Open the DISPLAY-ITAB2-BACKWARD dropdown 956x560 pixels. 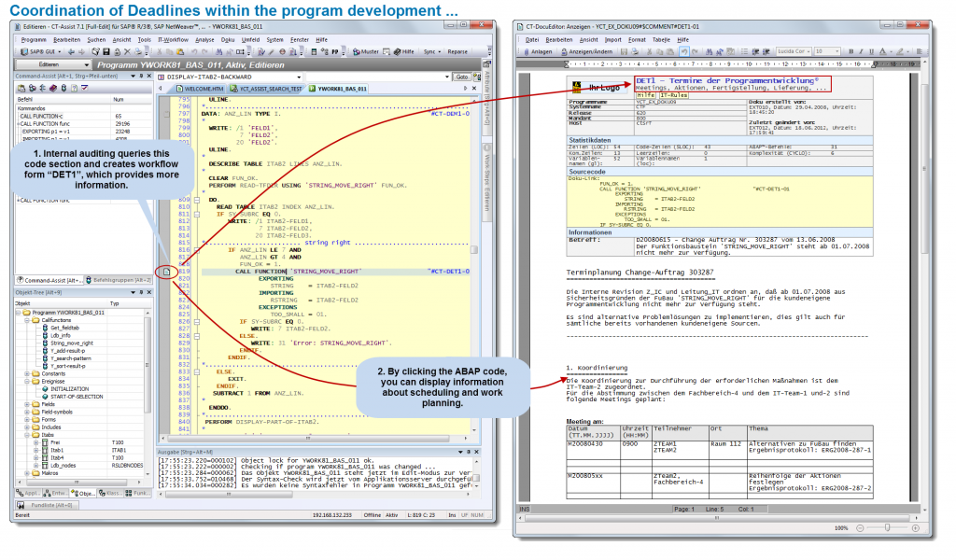point(298,77)
